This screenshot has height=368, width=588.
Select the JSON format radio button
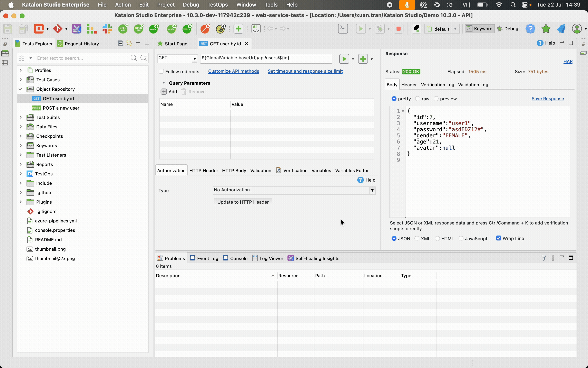(x=394, y=239)
